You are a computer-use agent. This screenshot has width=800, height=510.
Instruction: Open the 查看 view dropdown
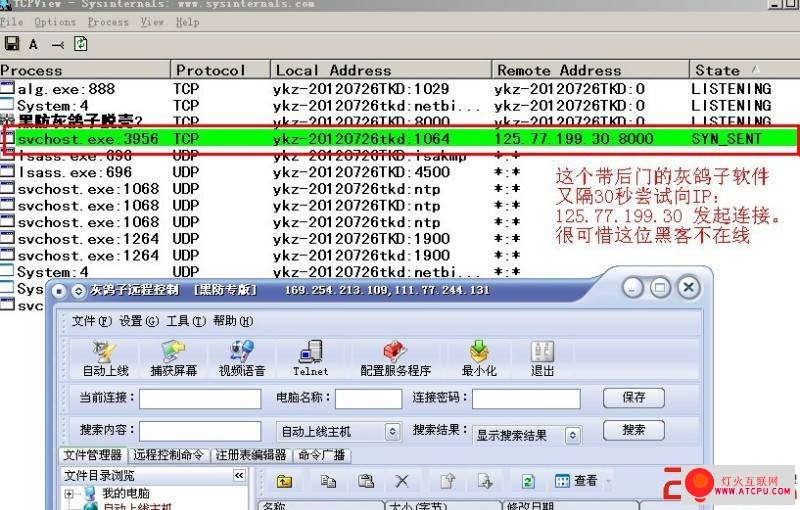[x=582, y=480]
